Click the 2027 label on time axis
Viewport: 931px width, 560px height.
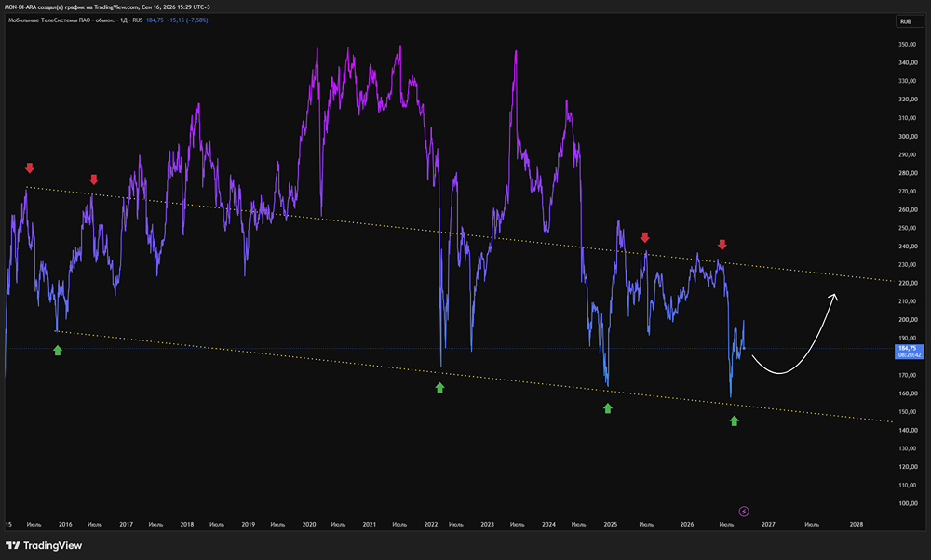(x=768, y=525)
